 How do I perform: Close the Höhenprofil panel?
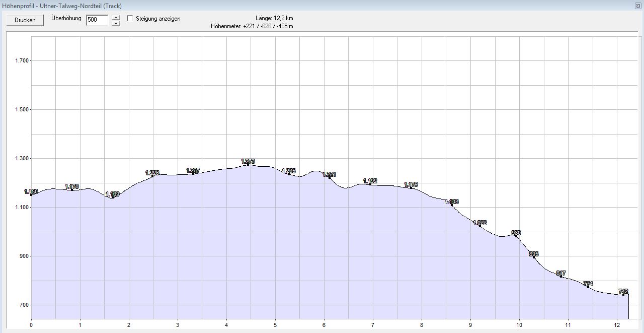pos(638,6)
